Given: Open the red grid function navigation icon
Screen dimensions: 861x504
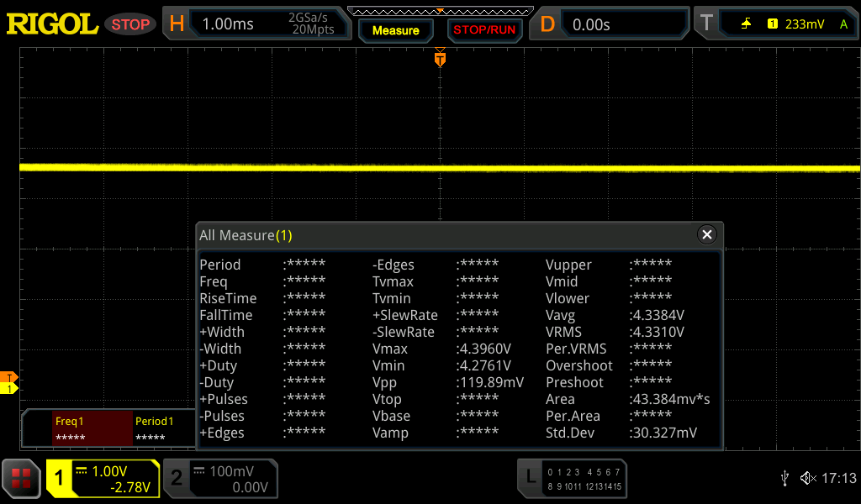Looking at the screenshot, I should [x=21, y=478].
